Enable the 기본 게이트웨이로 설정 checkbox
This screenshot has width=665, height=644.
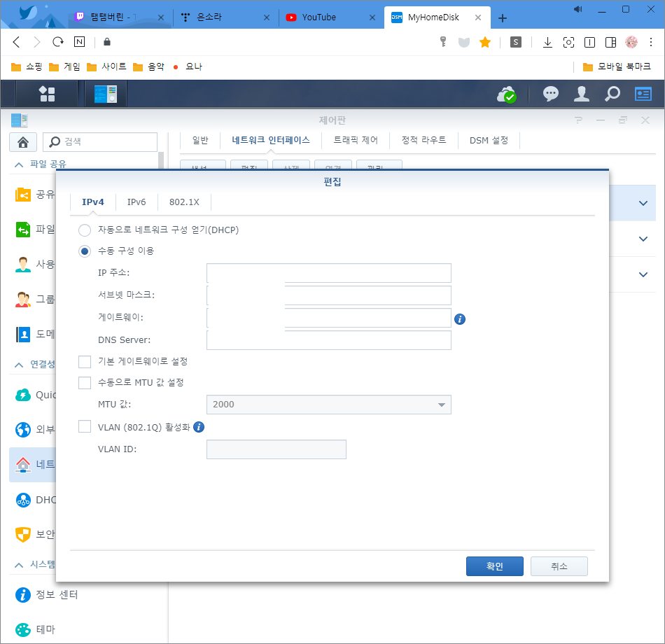pos(85,361)
